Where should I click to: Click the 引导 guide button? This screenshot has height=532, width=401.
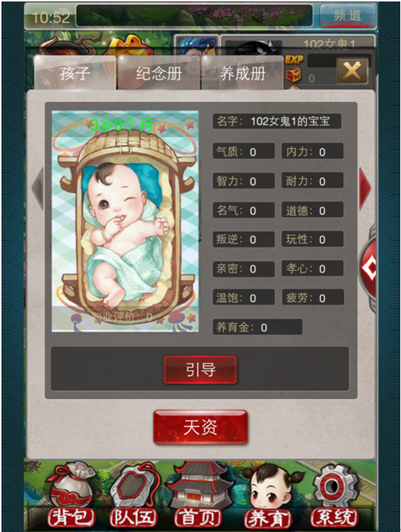pyautogui.click(x=200, y=369)
